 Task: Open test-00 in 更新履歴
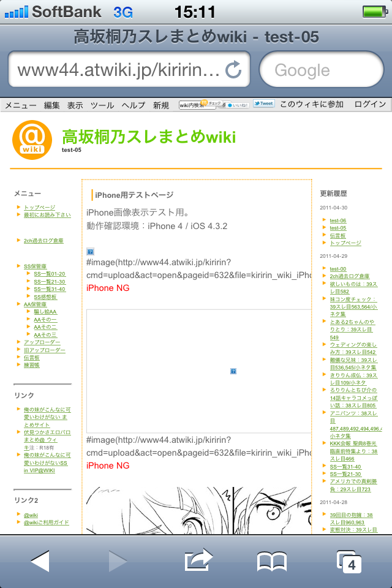(338, 269)
